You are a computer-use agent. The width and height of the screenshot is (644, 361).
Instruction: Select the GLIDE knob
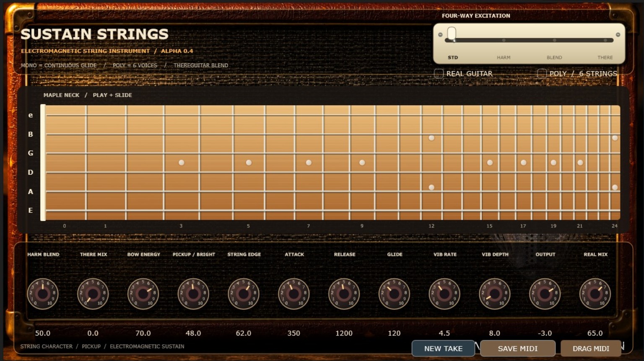point(394,294)
